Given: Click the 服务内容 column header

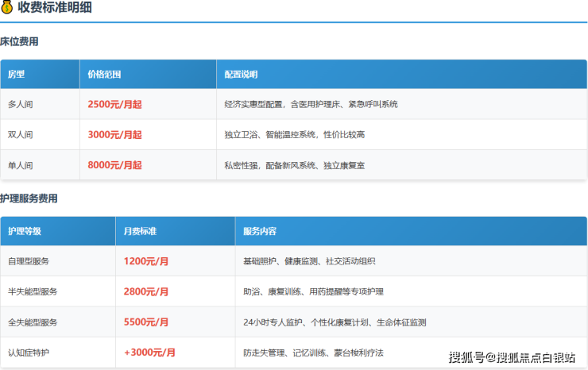Looking at the screenshot, I should point(260,231).
